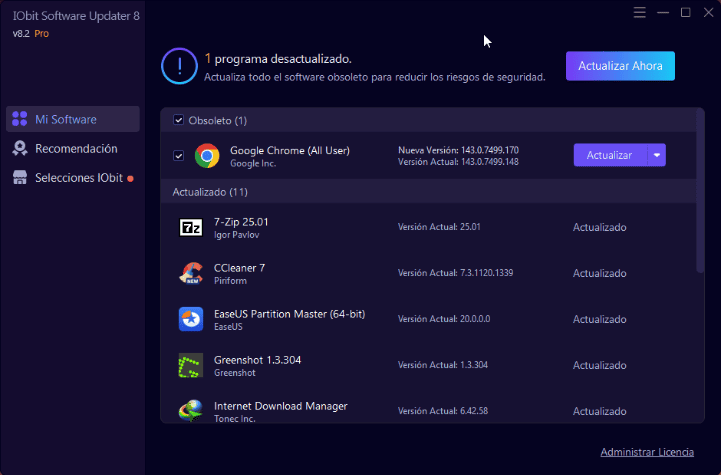Uncheck the Google Chrome checkbox
The height and width of the screenshot is (475, 721).
(178, 155)
